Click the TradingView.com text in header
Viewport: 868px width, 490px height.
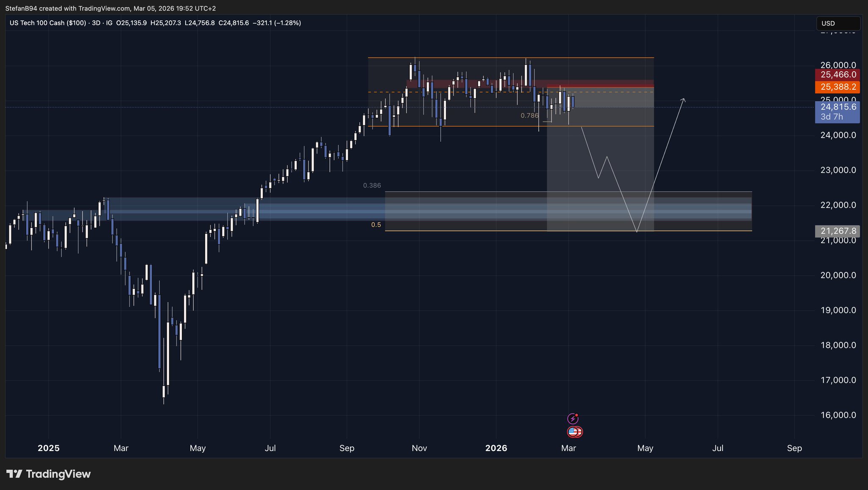104,8
